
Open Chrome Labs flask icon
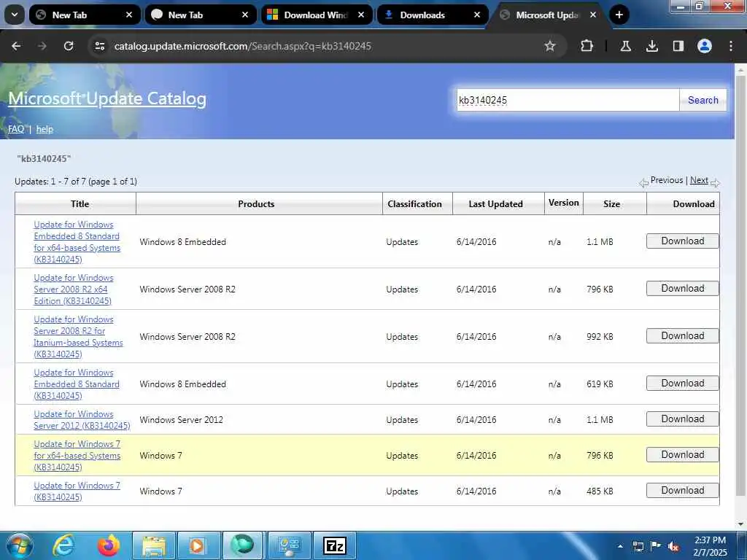tap(625, 46)
